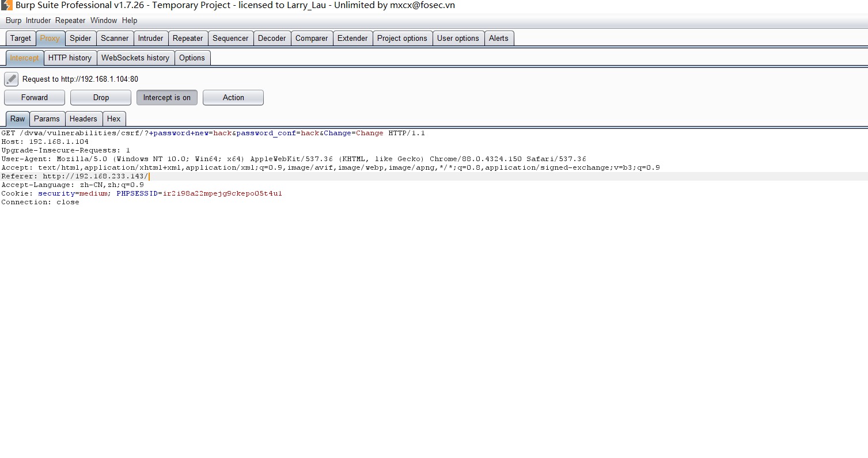Open the Intruder menu in the menu bar
The width and height of the screenshot is (868, 458).
[38, 21]
